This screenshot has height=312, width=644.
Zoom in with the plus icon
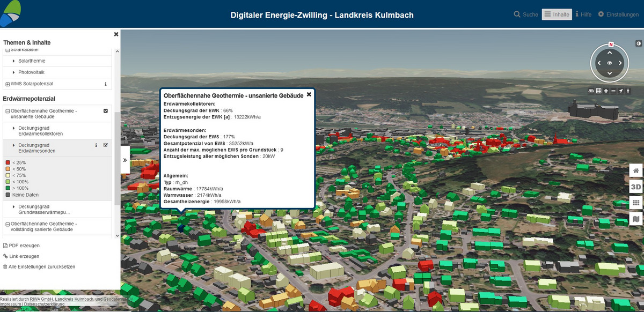coord(606,91)
